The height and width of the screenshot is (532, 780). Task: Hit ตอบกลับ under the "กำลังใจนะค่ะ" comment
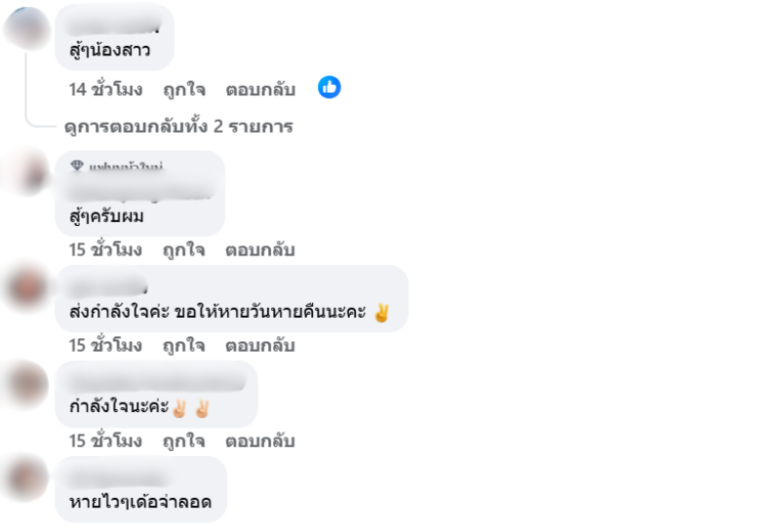(259, 440)
